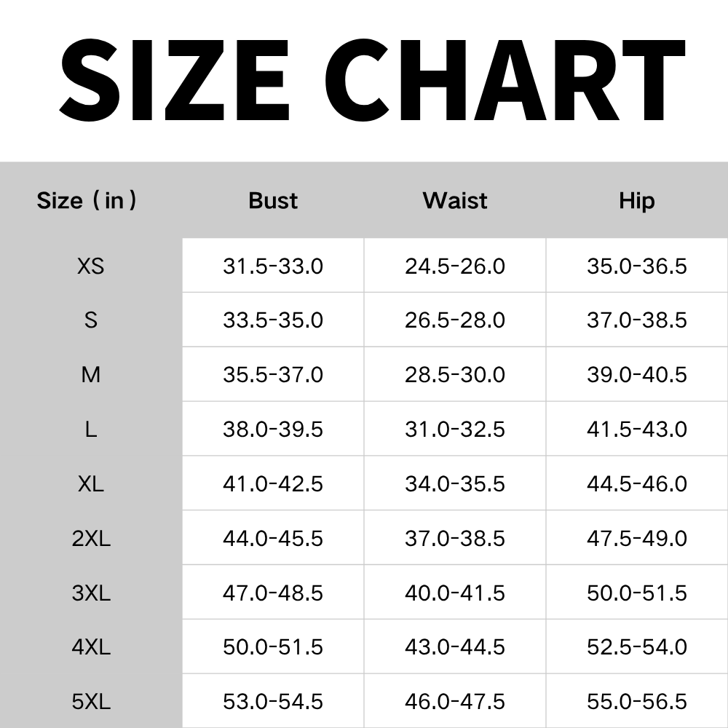Select the 5XL size row label
The width and height of the screenshot is (728, 728).
pos(91,702)
